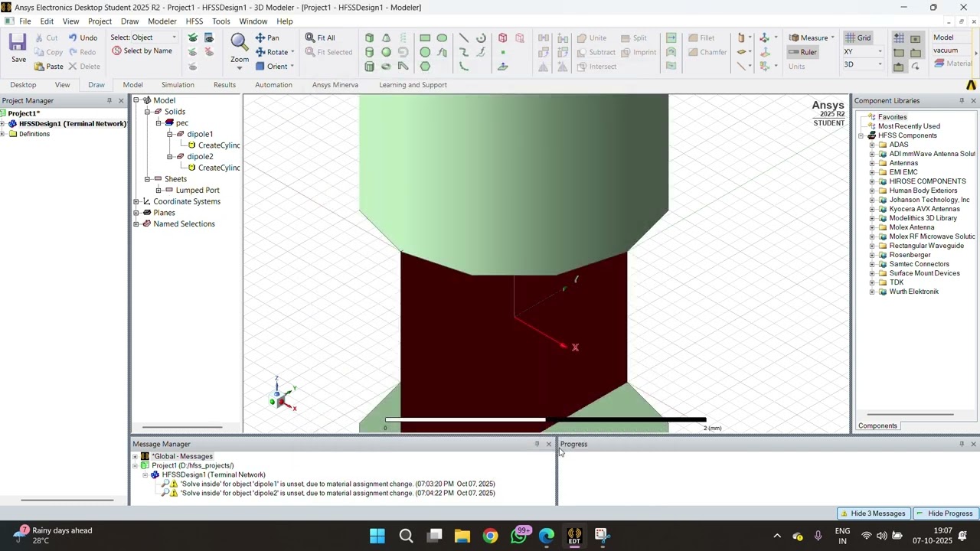The width and height of the screenshot is (980, 551).
Task: Pin the Project Manager panel
Action: coord(109,101)
